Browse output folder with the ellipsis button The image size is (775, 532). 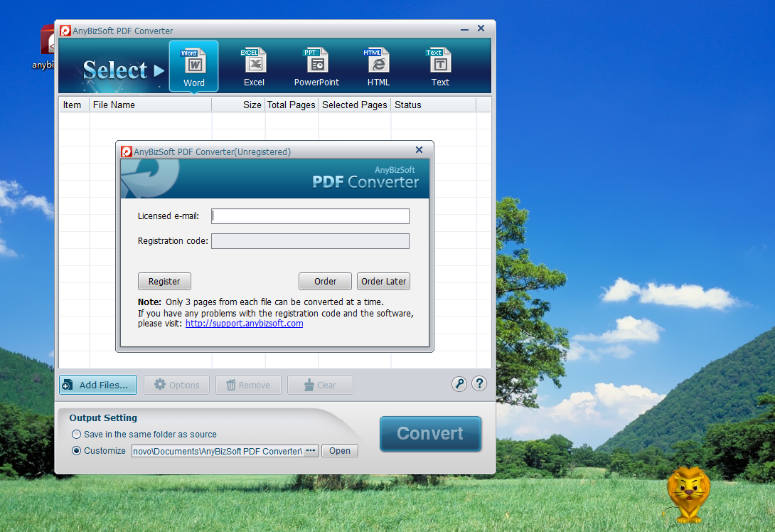pos(311,451)
